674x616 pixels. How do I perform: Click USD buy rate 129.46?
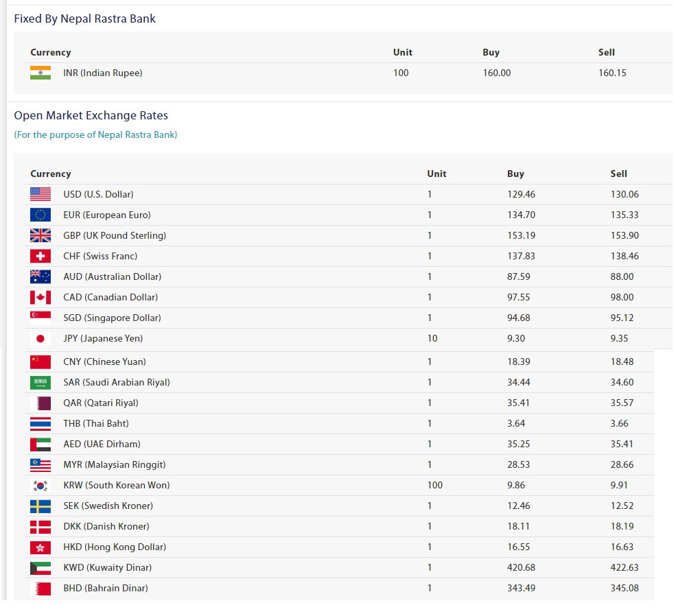click(522, 195)
